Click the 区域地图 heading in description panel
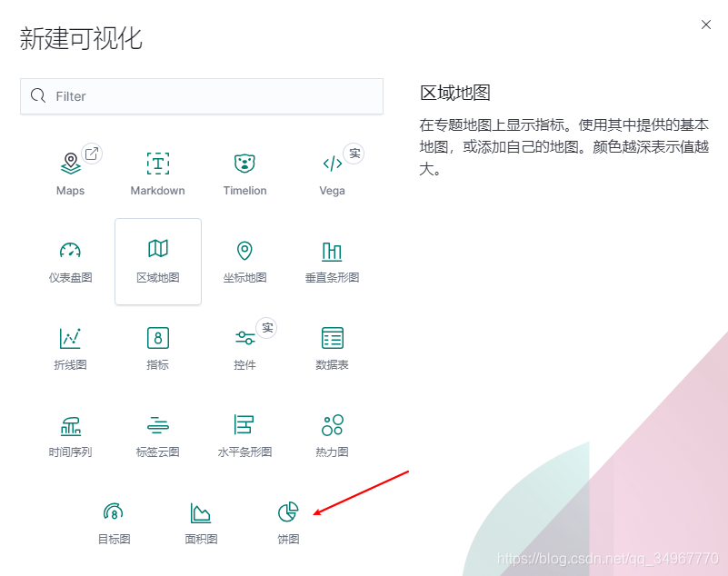Image resolution: width=728 pixels, height=576 pixels. tap(455, 93)
